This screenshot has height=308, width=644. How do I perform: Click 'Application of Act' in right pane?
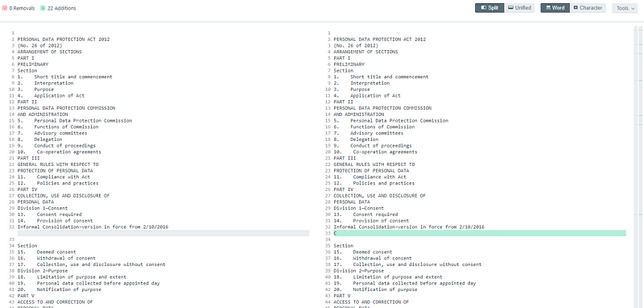coord(375,96)
